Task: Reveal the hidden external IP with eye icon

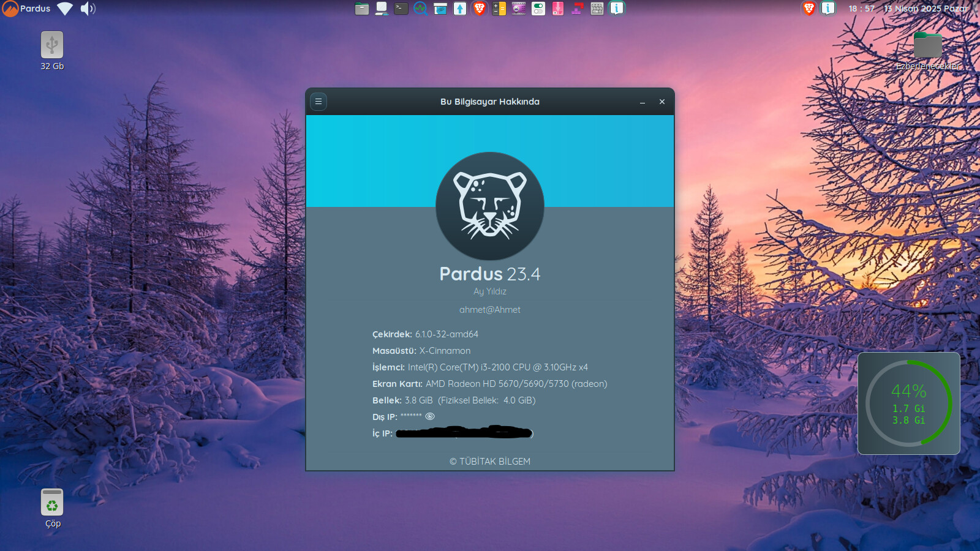Action: pos(430,416)
